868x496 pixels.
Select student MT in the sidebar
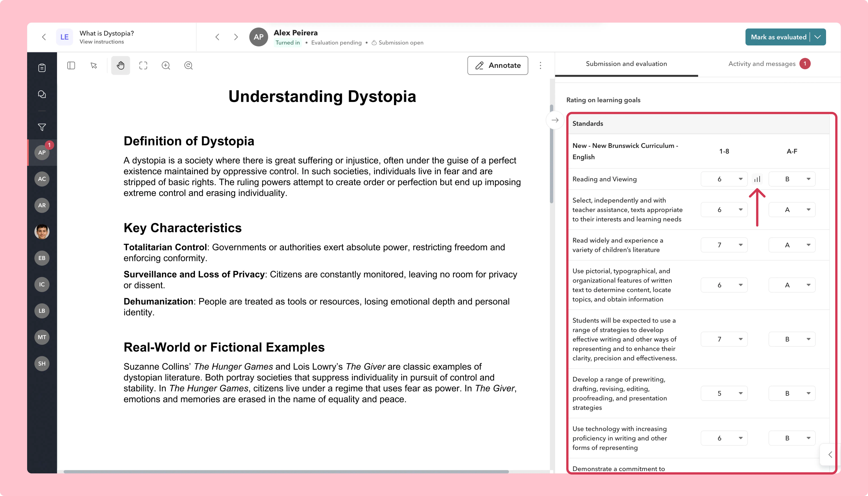tap(42, 337)
